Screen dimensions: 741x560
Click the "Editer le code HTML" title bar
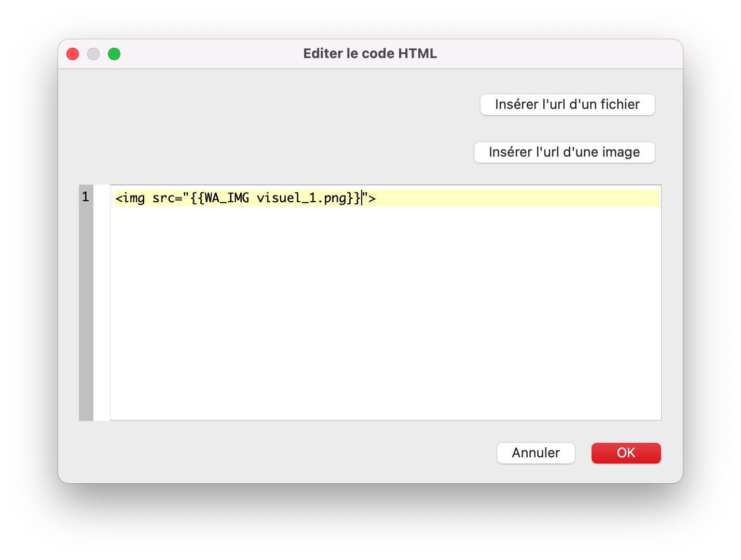[x=370, y=53]
